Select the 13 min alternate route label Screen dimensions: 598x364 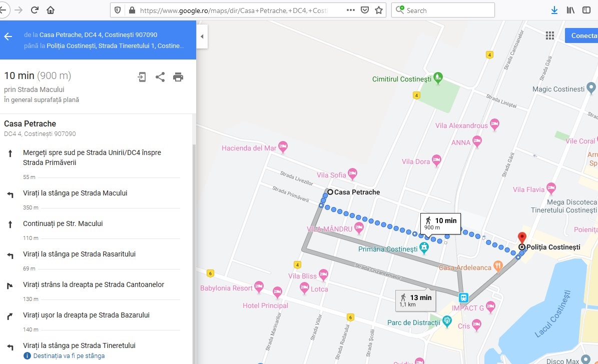[x=415, y=300]
